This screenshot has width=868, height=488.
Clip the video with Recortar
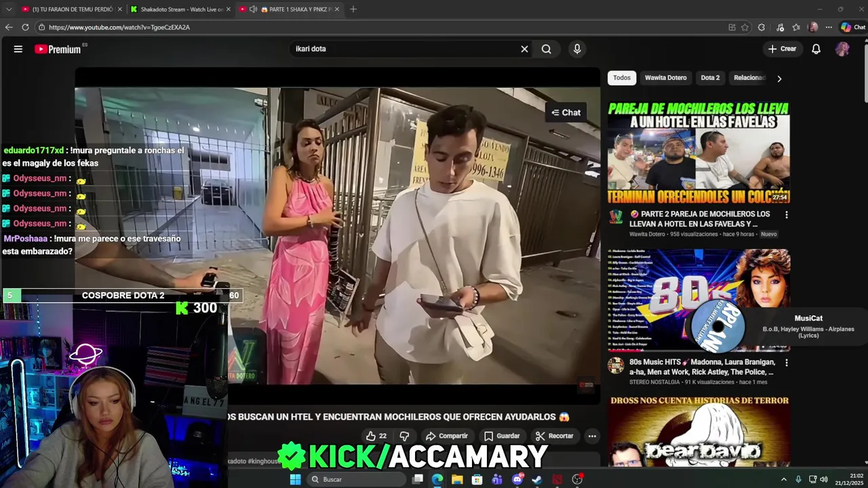(554, 436)
